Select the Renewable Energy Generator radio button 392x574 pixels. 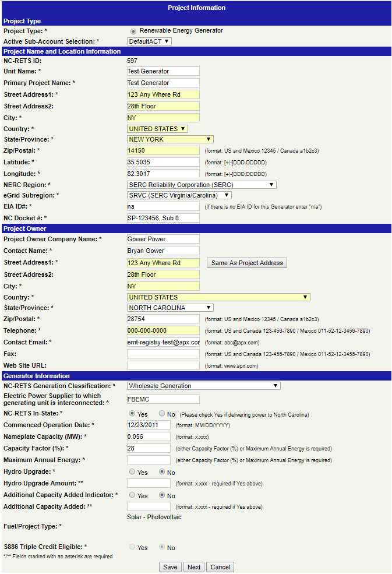pyautogui.click(x=133, y=31)
